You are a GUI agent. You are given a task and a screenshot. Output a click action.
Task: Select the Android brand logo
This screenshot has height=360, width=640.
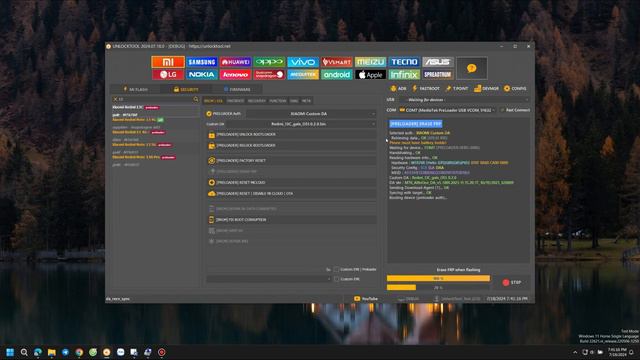[x=337, y=74]
